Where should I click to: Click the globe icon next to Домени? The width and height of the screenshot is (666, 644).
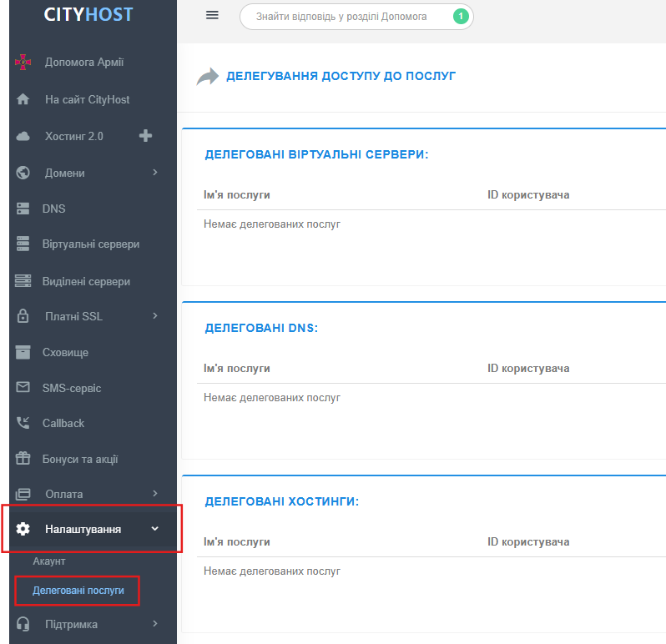coord(23,173)
